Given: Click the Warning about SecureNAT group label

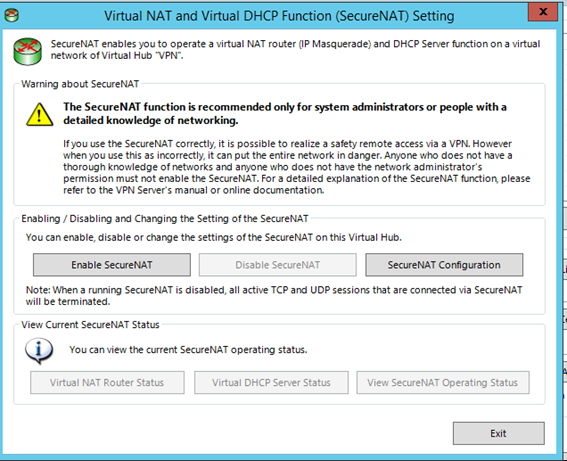Looking at the screenshot, I should (80, 84).
